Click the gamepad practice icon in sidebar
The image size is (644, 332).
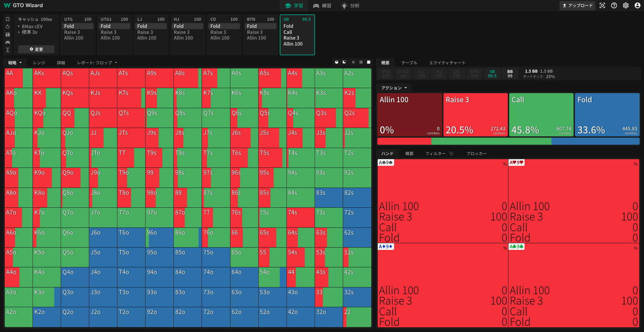(x=8, y=42)
